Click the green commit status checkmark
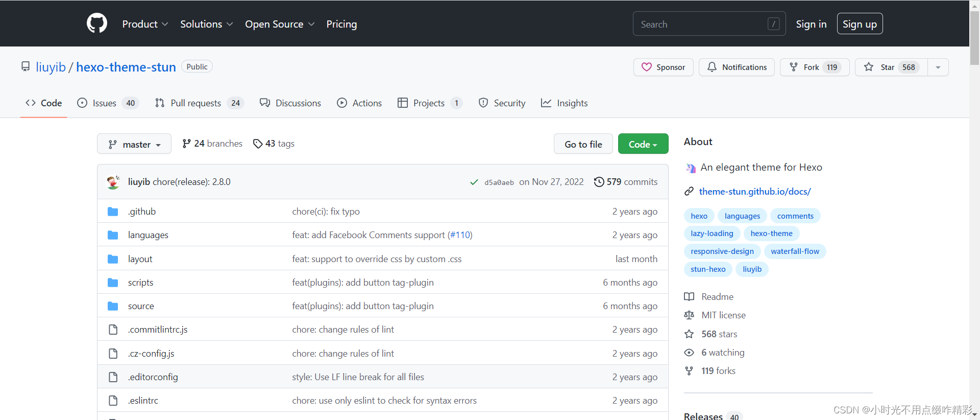Screen dimensions: 980x420 pos(474,182)
